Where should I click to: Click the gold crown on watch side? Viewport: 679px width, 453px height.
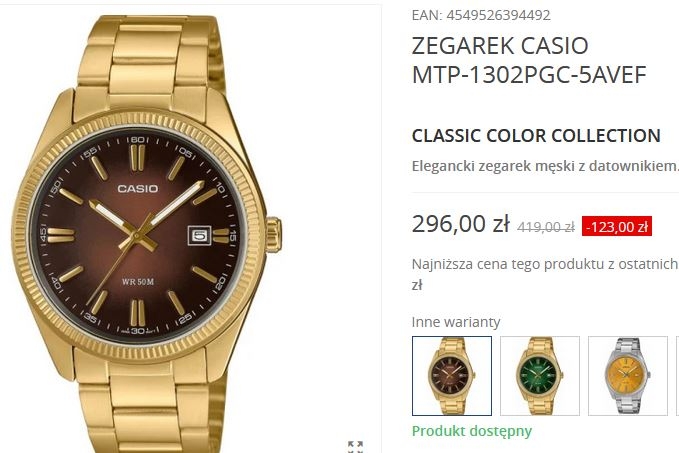[274, 235]
